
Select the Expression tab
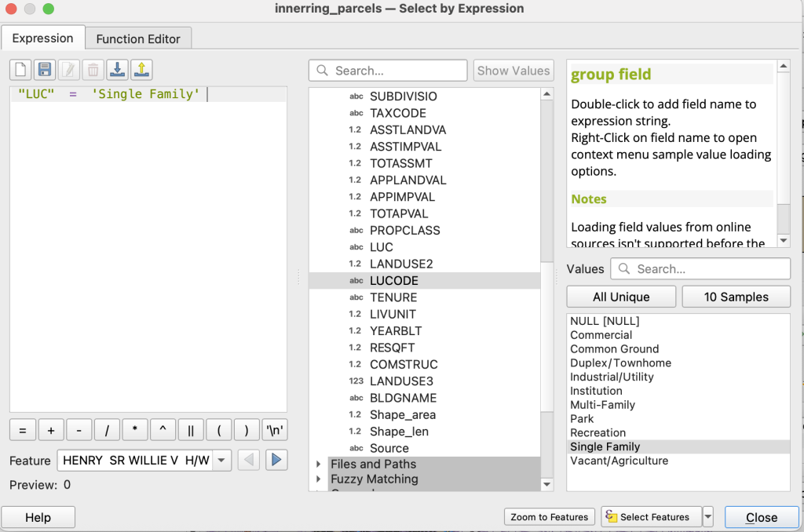(42, 38)
